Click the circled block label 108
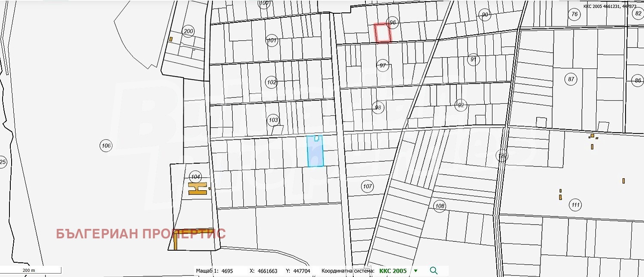Screen dimensions: 644x277 [439, 206]
